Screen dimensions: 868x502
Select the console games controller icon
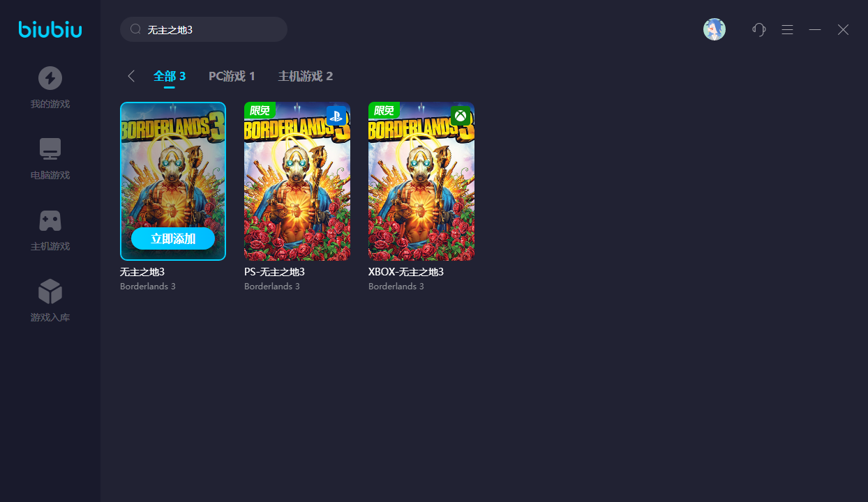point(50,220)
